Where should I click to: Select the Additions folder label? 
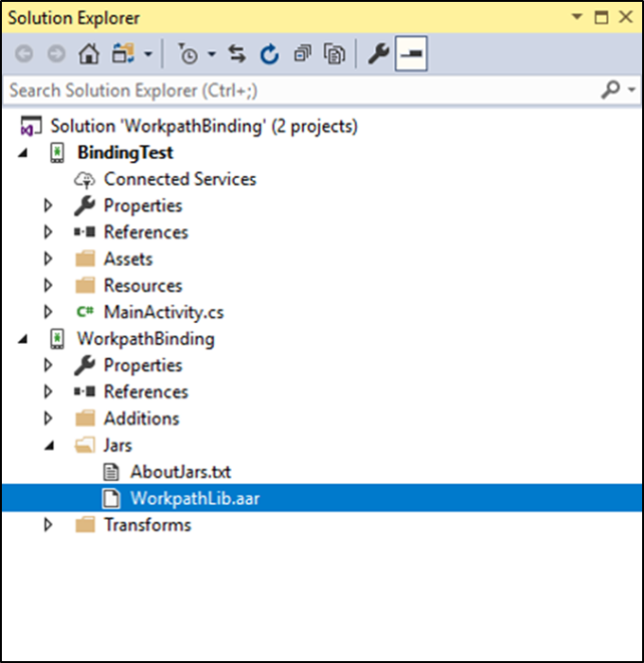pyautogui.click(x=142, y=419)
